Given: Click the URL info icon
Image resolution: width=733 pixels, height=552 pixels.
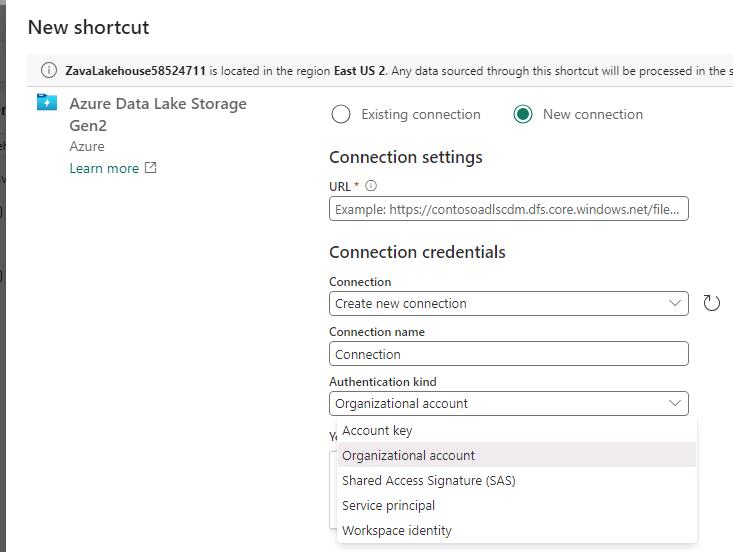Looking at the screenshot, I should point(371,186).
